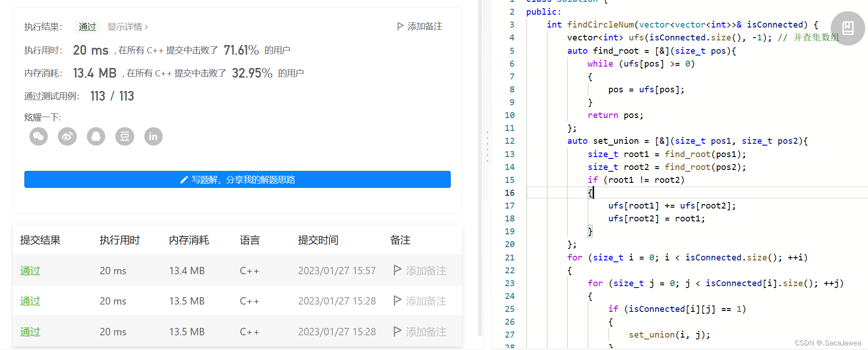The width and height of the screenshot is (868, 350).
Task: Click the 提交时间 column header
Action: [318, 240]
